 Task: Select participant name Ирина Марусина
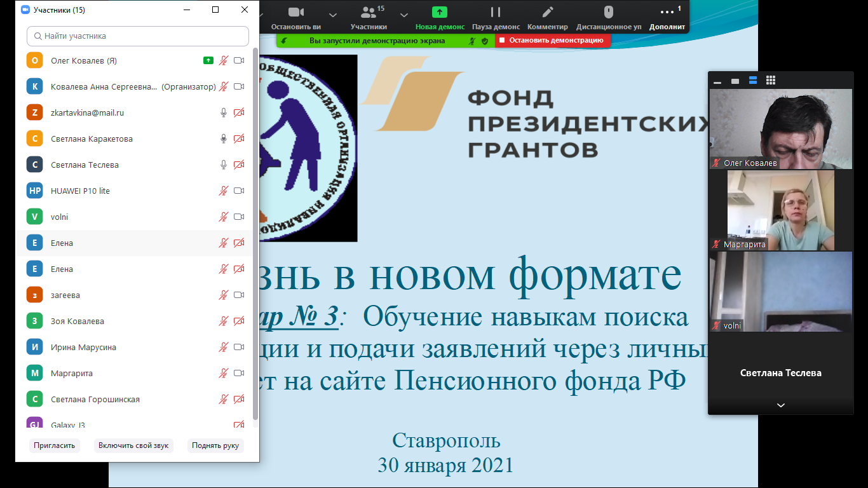click(83, 347)
